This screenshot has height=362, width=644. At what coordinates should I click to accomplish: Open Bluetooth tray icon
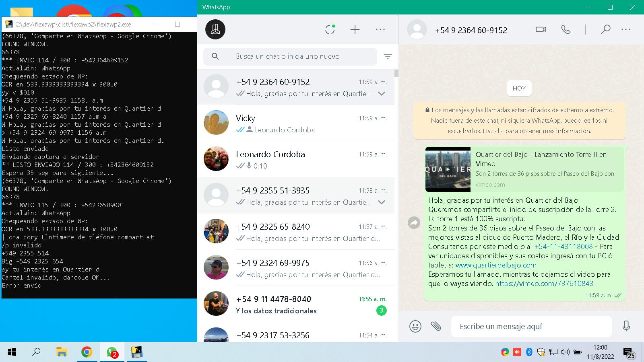coord(529,352)
